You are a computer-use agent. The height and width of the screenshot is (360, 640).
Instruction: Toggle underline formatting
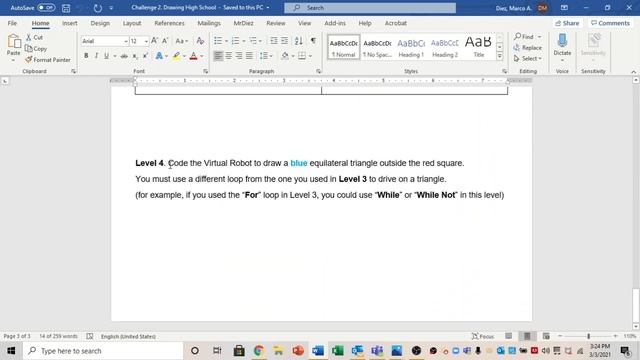click(107, 56)
